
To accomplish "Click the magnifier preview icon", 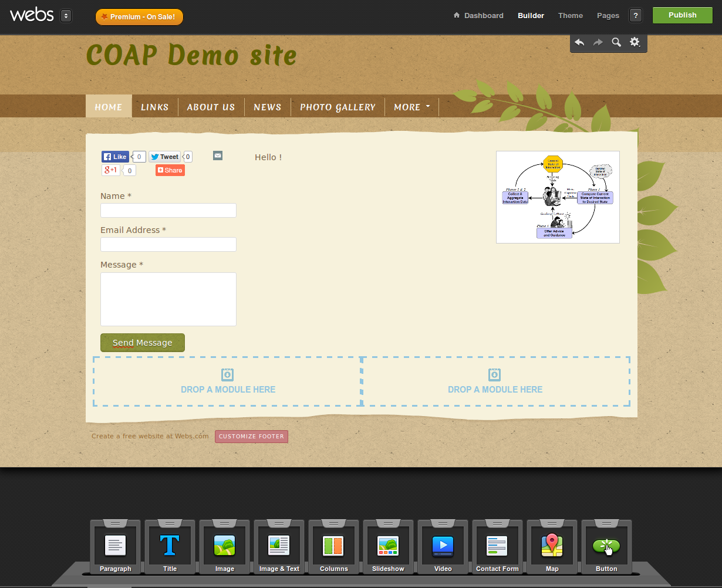I will [x=616, y=42].
